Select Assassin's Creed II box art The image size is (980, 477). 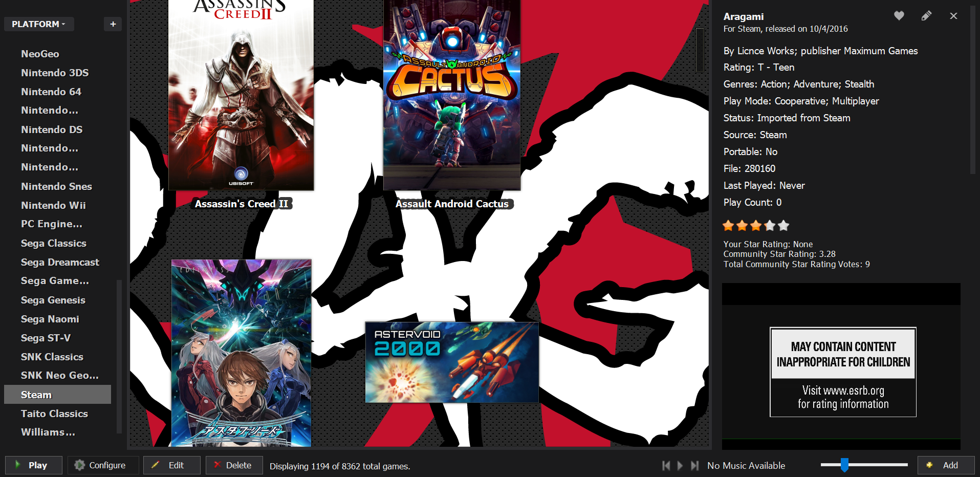(x=241, y=95)
